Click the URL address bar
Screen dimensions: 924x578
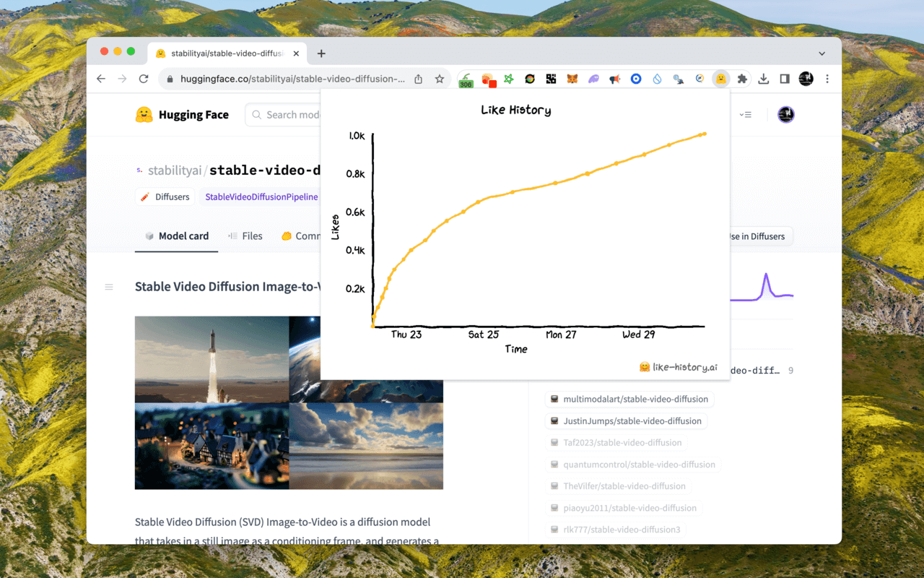point(292,79)
